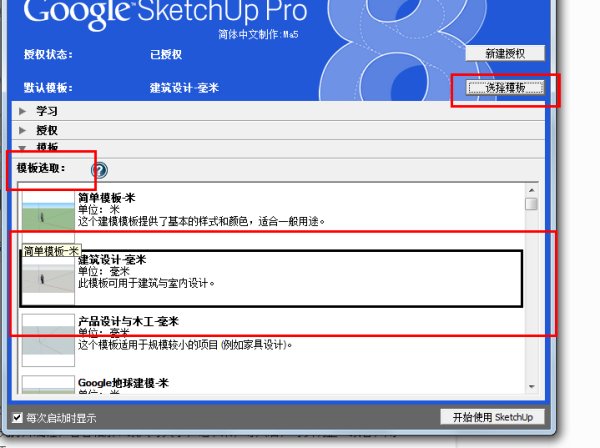Screen dimensions: 600x448
Task: Click the template selection help icon
Action: coord(99,170)
